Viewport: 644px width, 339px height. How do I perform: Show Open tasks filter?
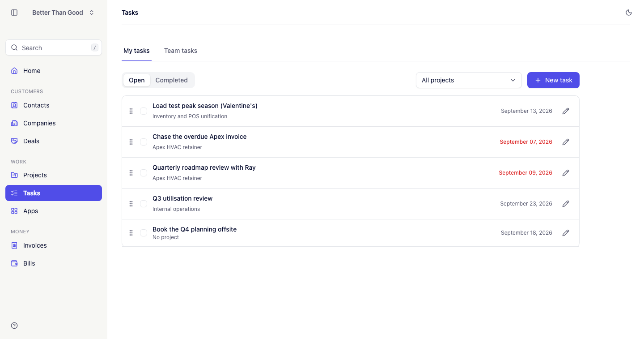coord(137,80)
